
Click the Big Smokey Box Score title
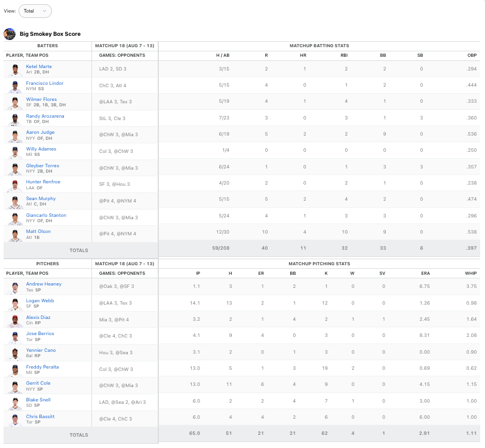(50, 34)
